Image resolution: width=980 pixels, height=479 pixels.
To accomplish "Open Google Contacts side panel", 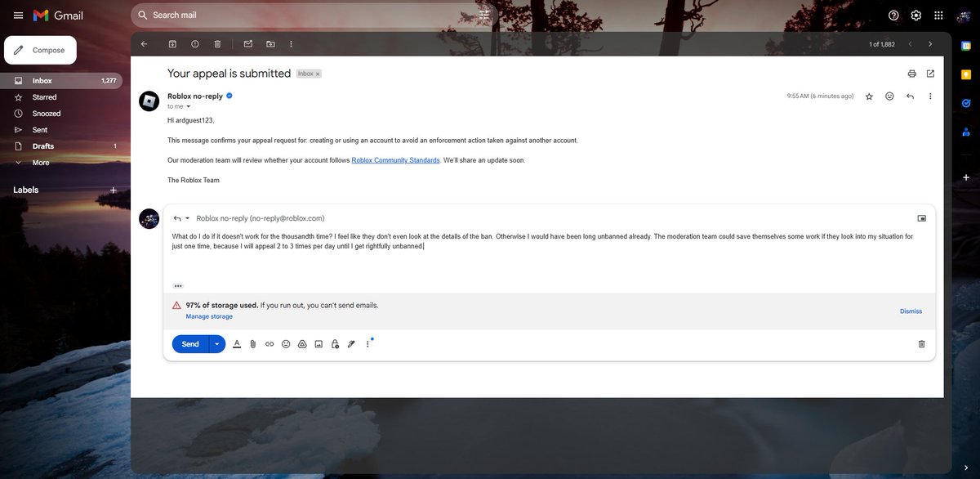I will pyautogui.click(x=965, y=132).
